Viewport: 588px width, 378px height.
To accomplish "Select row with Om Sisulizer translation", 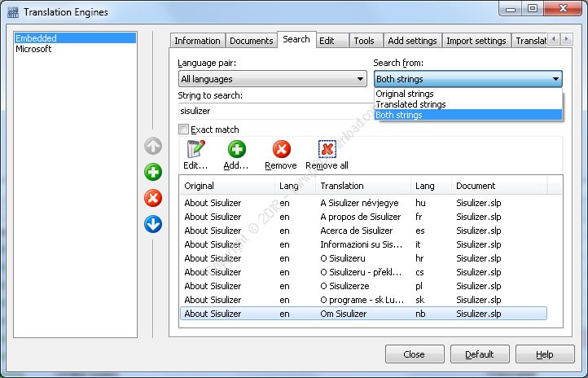I will click(x=363, y=314).
